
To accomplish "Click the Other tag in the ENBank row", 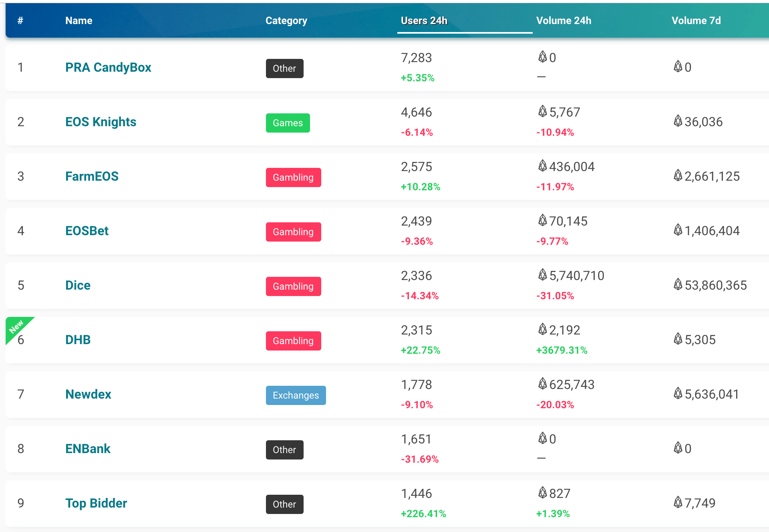I will 284,450.
